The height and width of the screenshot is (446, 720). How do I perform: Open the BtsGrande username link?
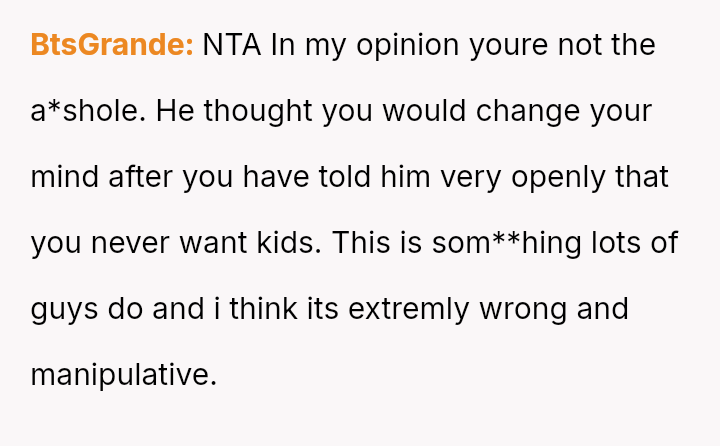[112, 45]
